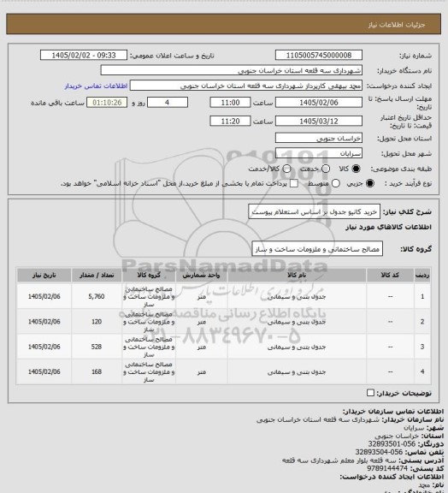Click the announcement date field 1405/02/02 - 09:33

(x=84, y=55)
